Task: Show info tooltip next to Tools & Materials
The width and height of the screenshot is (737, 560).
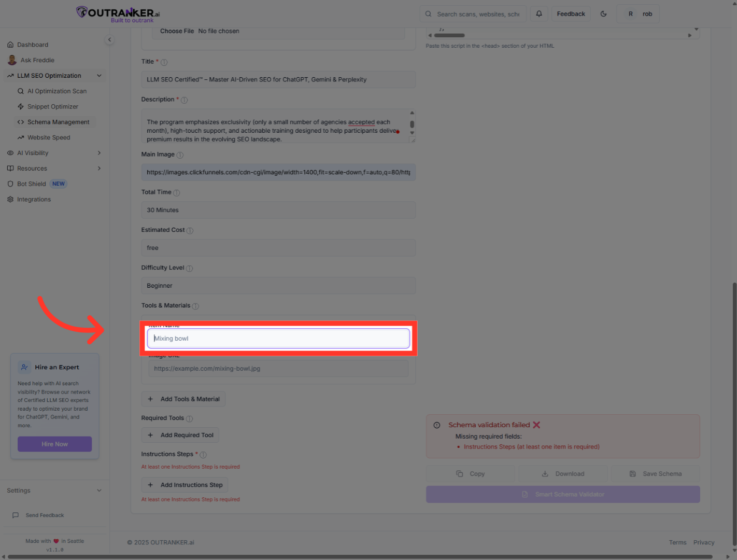Action: 195,306
